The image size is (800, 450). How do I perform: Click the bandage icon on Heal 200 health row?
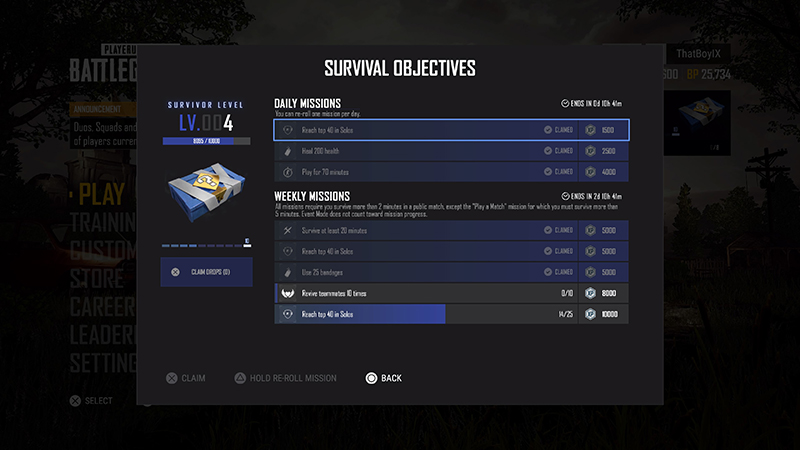(288, 151)
